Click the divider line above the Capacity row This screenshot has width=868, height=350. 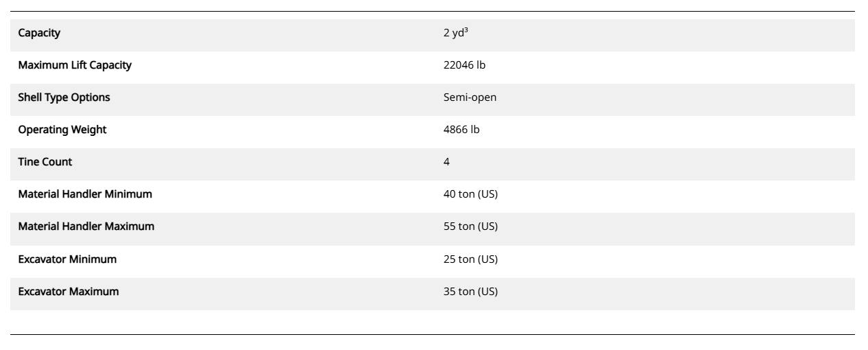point(433,11)
